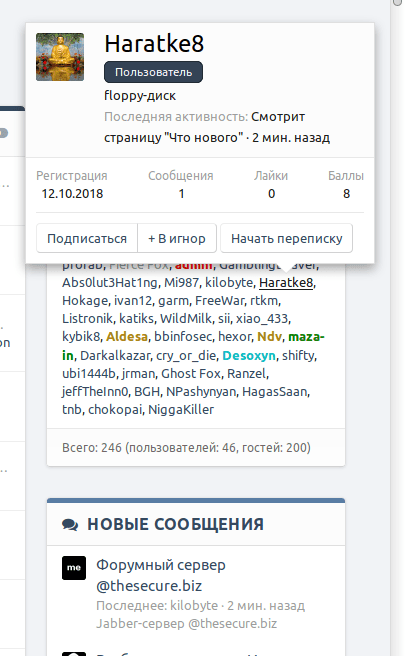
Task: Open user cry_or_die profile link
Action: 186,356
